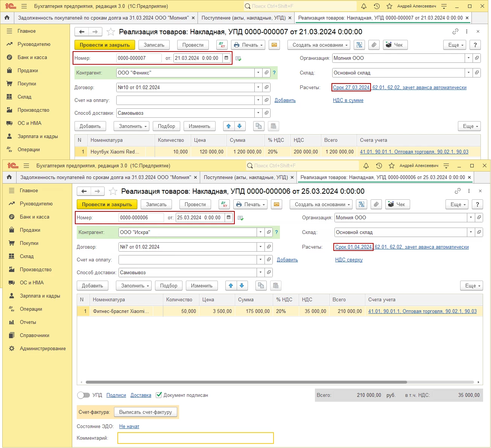Open the Отчеты section in the sidebar
This screenshot has width=491, height=448.
click(28, 322)
